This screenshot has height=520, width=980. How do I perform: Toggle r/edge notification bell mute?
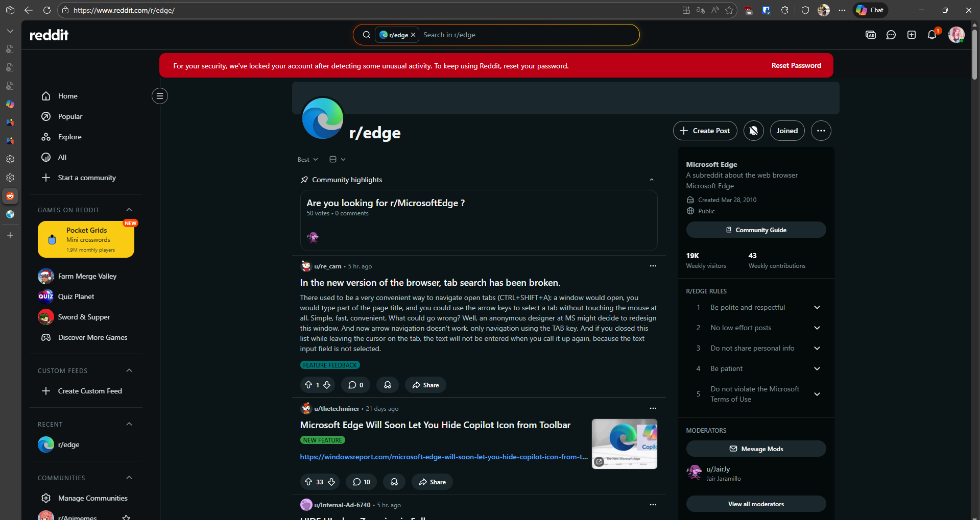tap(753, 131)
